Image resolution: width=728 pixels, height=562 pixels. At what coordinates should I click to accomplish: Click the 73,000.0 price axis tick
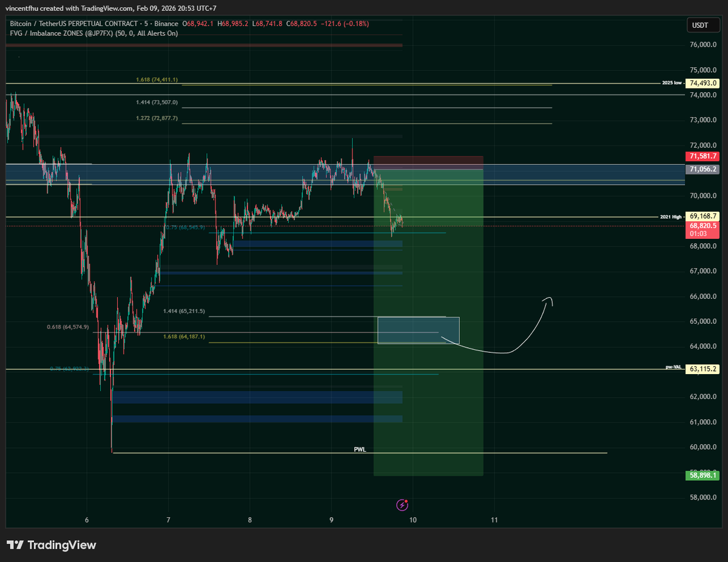click(703, 120)
